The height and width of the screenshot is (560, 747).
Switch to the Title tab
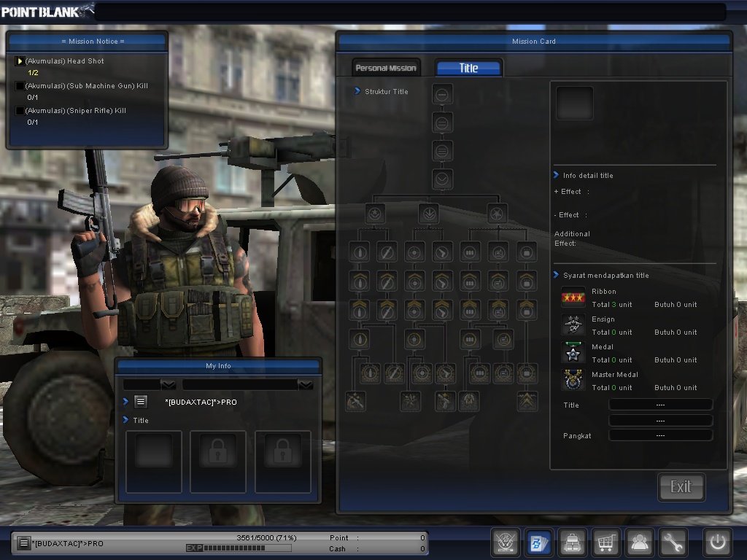click(x=469, y=68)
